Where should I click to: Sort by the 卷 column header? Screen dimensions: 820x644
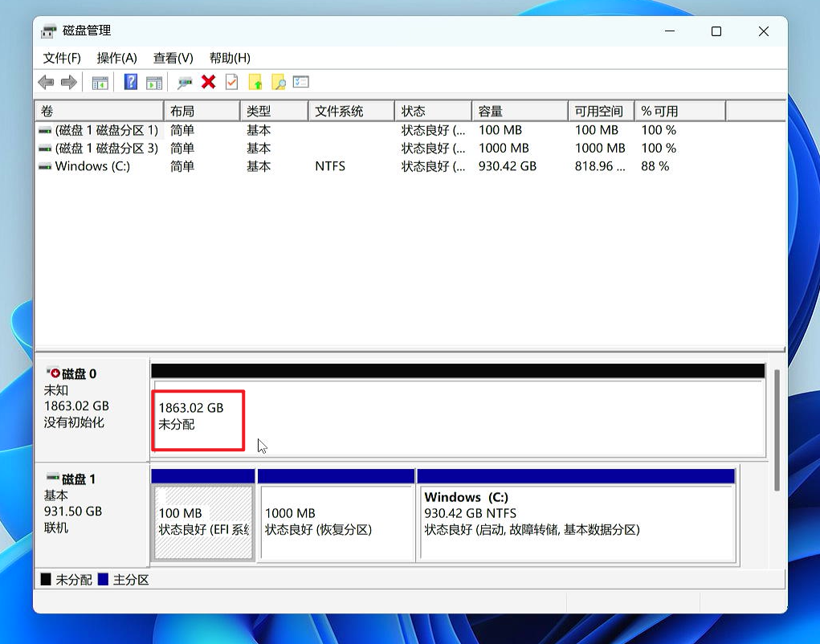(x=99, y=111)
